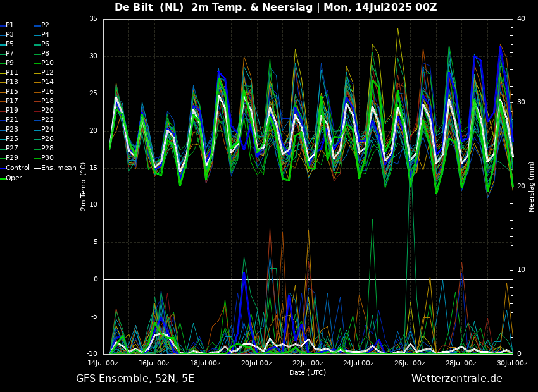The height and width of the screenshot is (392, 538).
Task: Click the Date (UTC) axis label
Action: [308, 372]
